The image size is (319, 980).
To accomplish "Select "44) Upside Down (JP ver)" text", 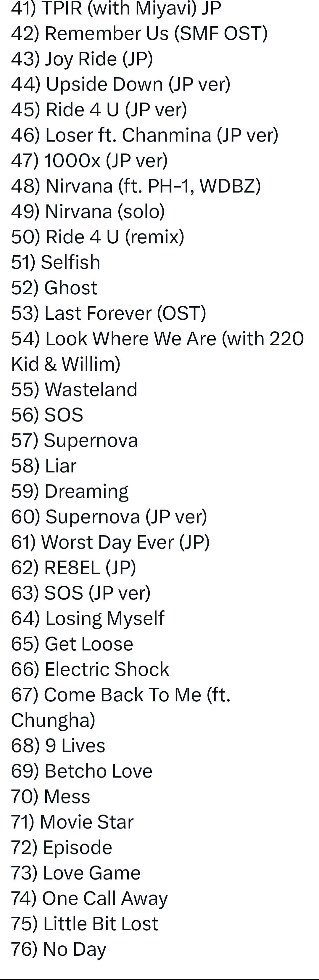I will (x=120, y=84).
